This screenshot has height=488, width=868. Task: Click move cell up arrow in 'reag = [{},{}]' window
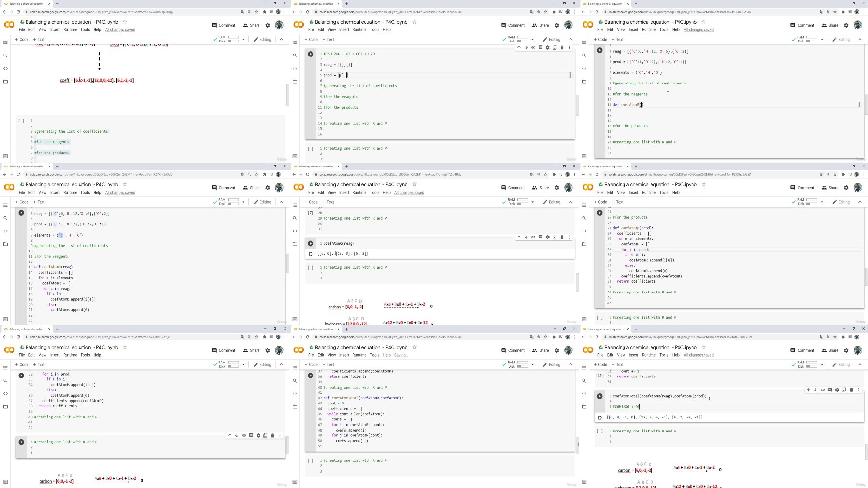519,47
